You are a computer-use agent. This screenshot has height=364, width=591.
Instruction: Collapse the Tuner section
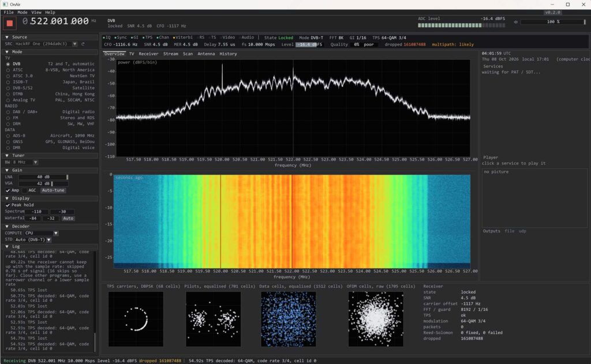[7, 155]
